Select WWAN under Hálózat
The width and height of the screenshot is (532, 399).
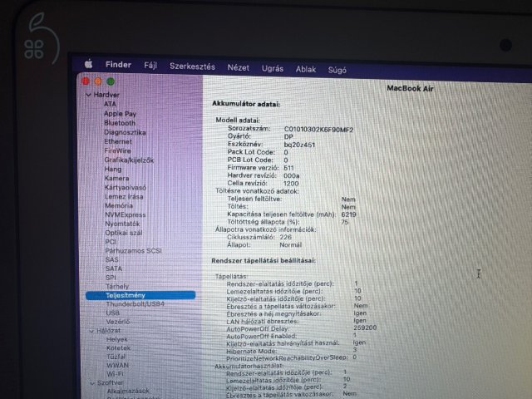point(117,366)
